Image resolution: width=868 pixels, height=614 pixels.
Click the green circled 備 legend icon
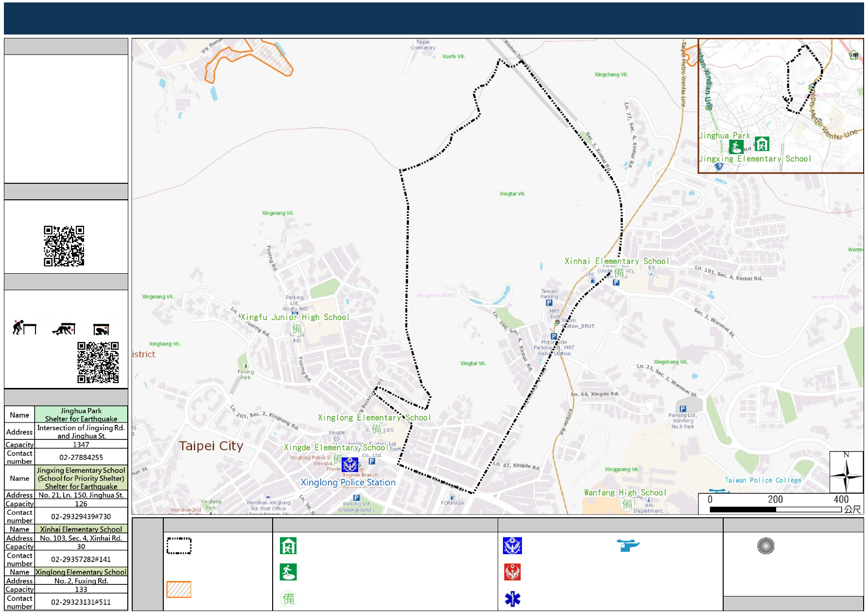(289, 598)
